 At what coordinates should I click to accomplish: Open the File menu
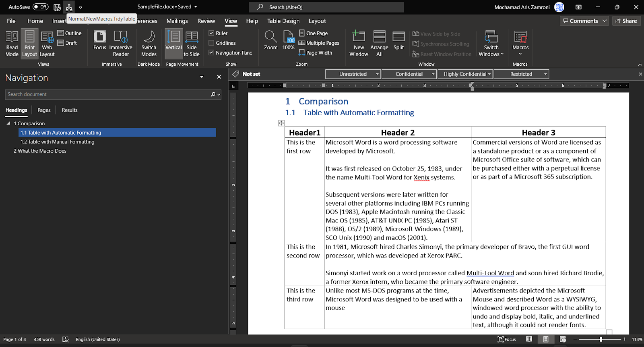(11, 21)
